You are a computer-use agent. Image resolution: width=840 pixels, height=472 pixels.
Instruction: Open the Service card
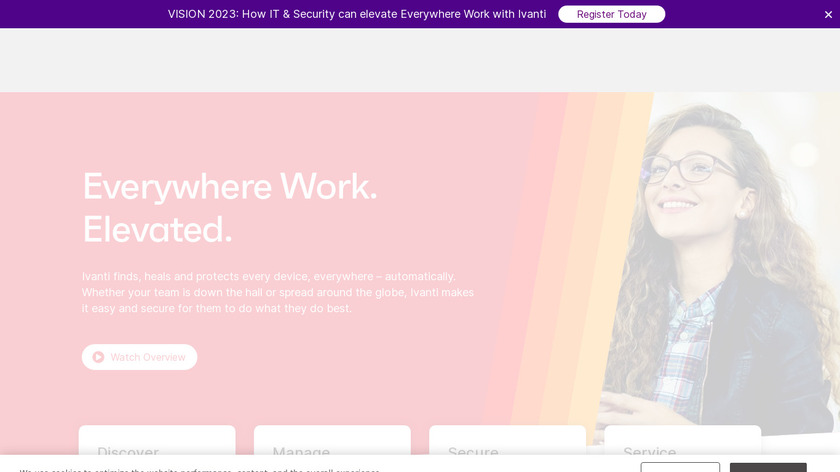pos(682,441)
